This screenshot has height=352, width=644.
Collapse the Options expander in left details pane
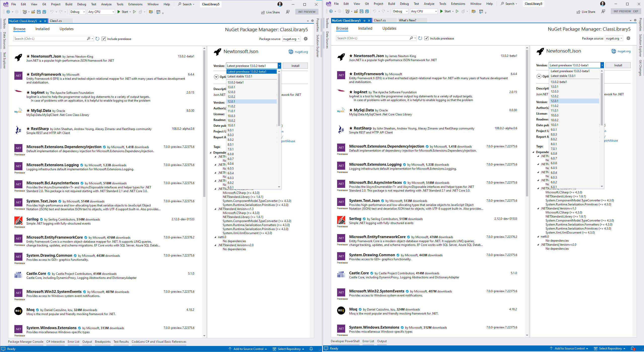click(x=216, y=77)
